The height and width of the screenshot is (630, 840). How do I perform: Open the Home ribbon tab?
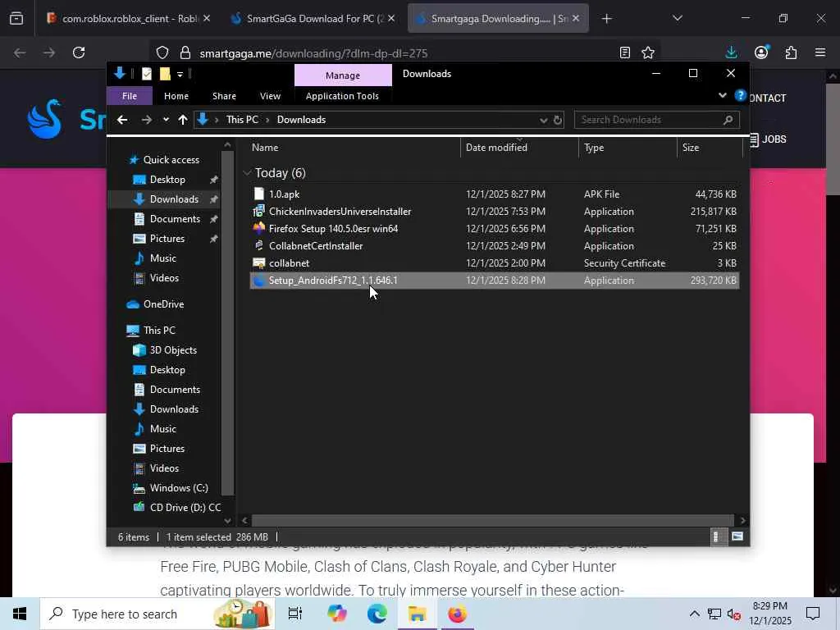[x=176, y=96]
